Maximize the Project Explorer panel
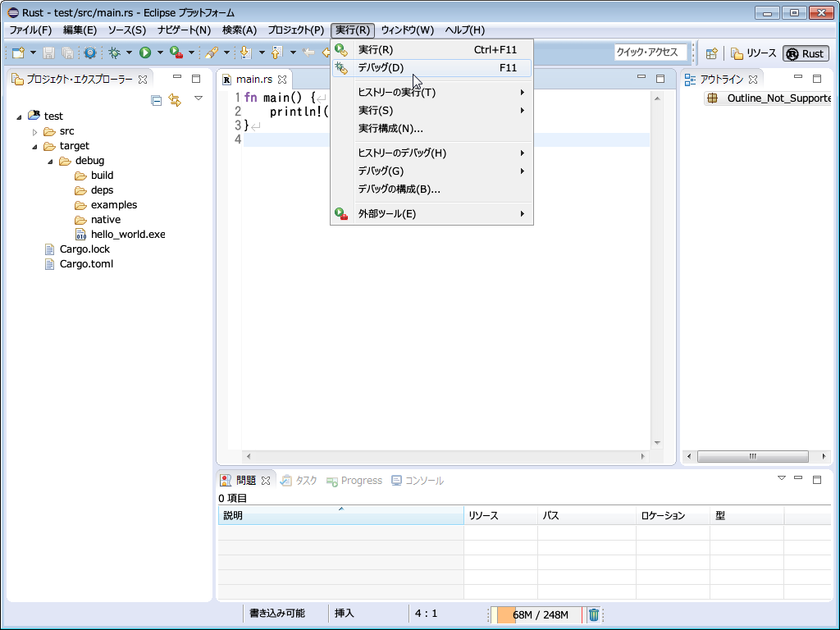The height and width of the screenshot is (630, 840). click(196, 79)
